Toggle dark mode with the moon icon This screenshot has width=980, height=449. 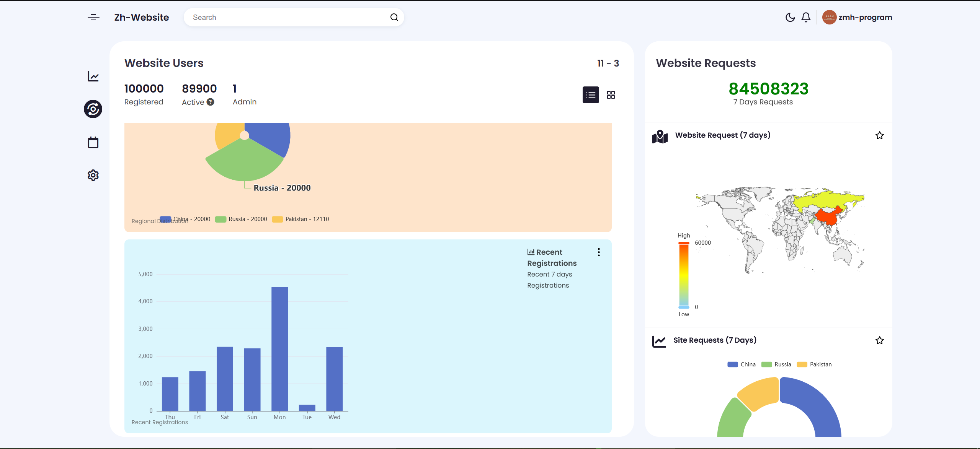click(790, 17)
